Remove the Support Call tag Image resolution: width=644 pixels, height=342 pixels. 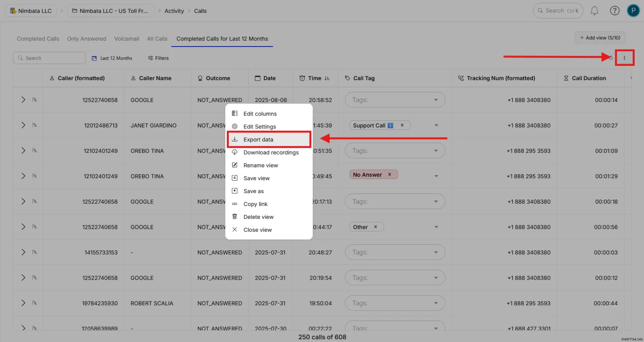[402, 125]
